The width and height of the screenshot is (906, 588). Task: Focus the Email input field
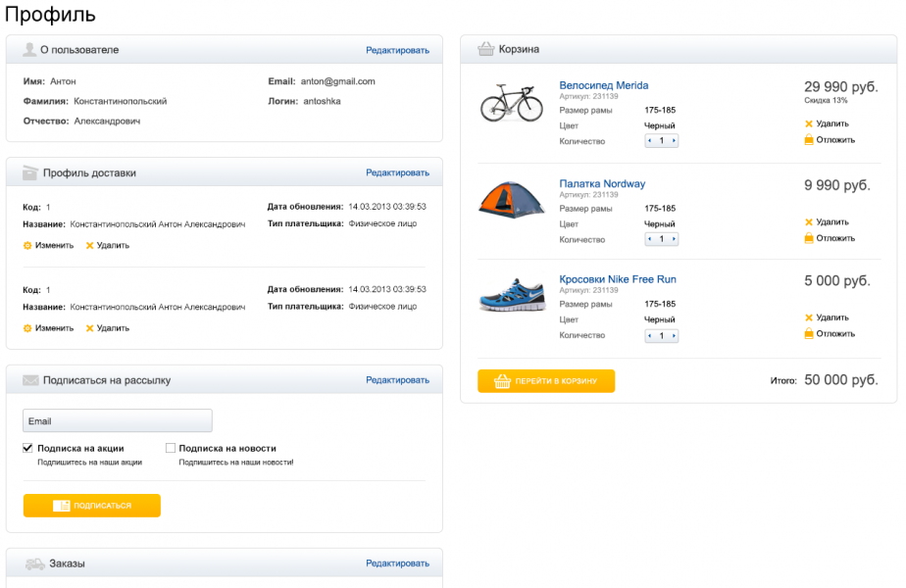pos(118,420)
